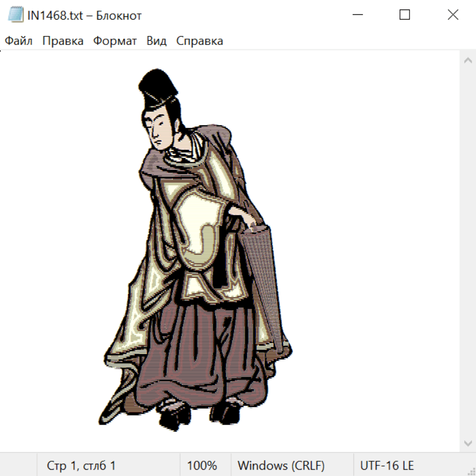Click the scroll up arrow

468,61
